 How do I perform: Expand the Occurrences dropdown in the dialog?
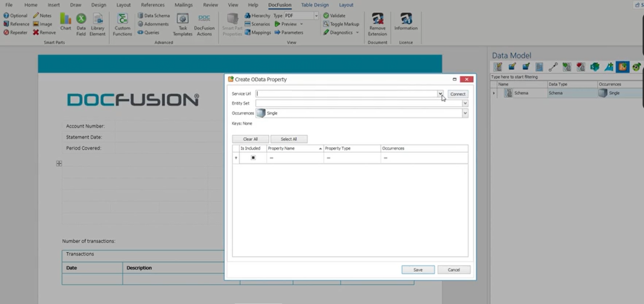pos(465,113)
